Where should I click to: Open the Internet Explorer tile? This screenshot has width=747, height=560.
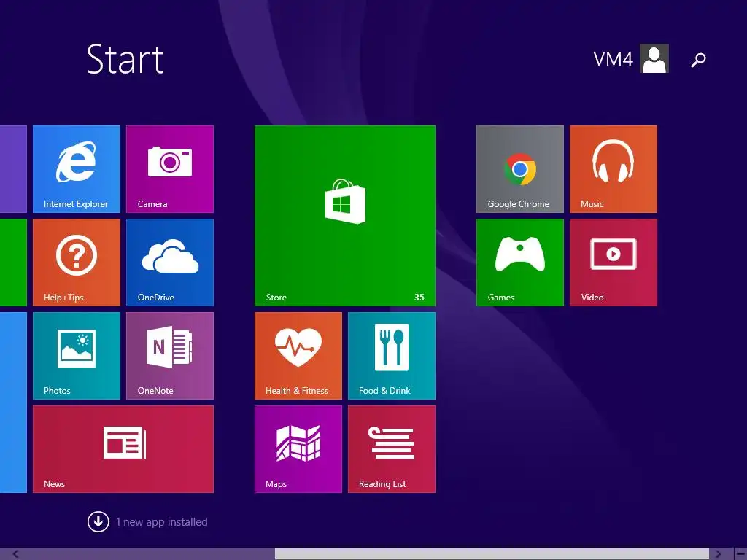point(76,169)
